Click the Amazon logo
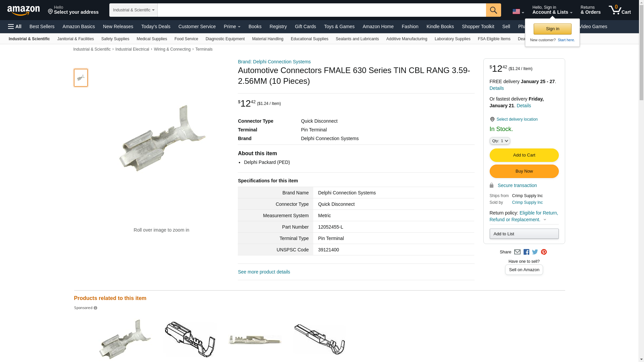The width and height of the screenshot is (644, 362). click(23, 10)
